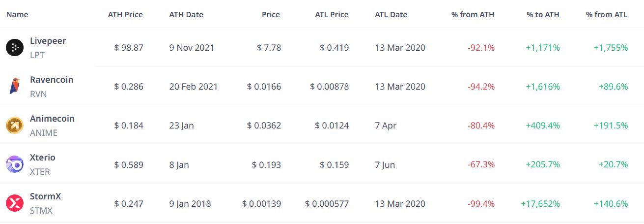Select the STMX ticker symbol text
Viewport: 644px width, 224px height.
pyautogui.click(x=41, y=211)
